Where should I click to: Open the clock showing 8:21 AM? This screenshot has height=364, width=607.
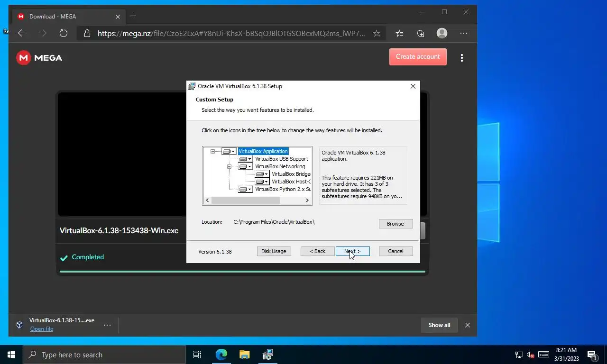(x=566, y=355)
